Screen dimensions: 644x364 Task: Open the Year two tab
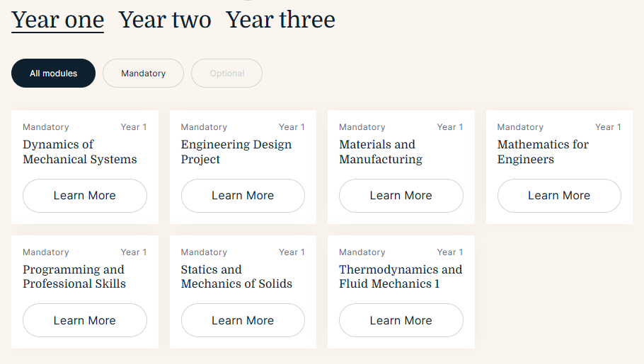165,20
